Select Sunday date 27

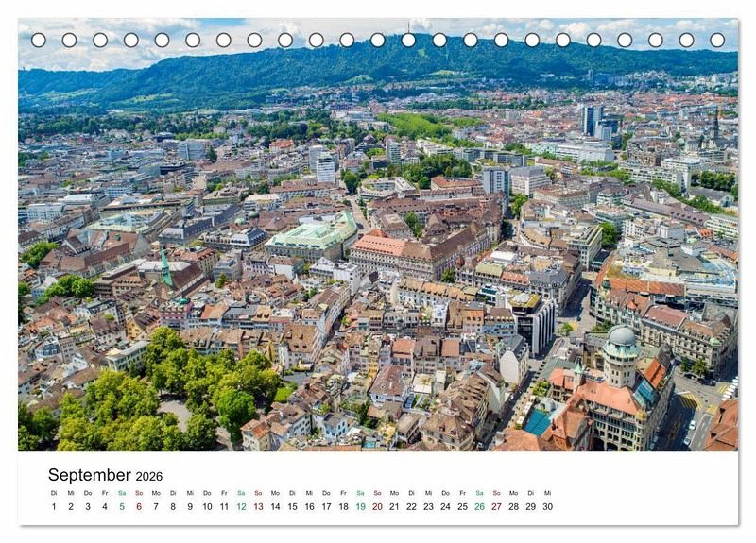click(x=496, y=507)
